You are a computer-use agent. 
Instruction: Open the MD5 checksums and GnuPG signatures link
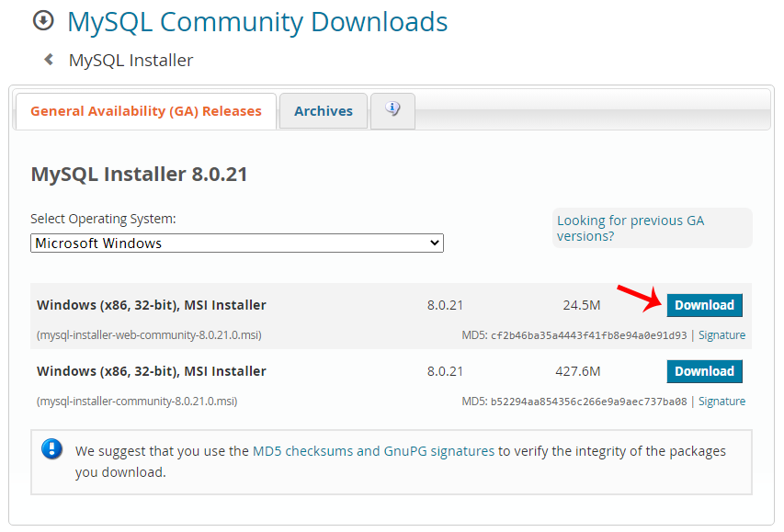[x=373, y=451]
